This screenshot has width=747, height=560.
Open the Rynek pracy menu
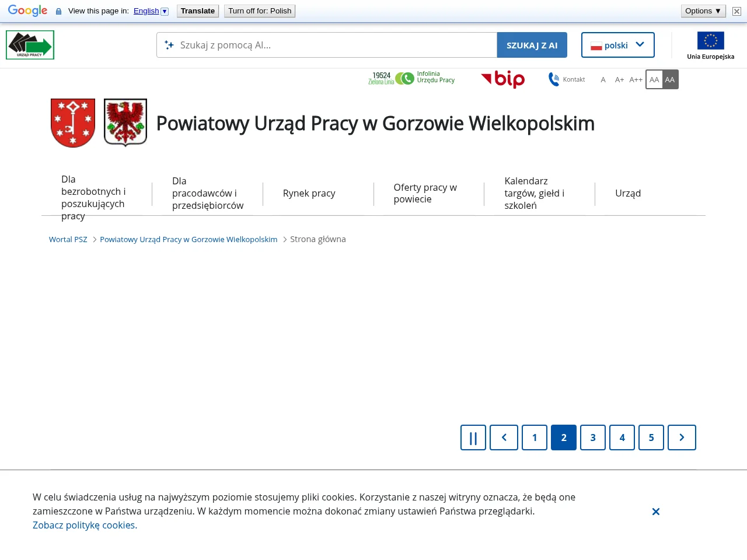coord(309,193)
